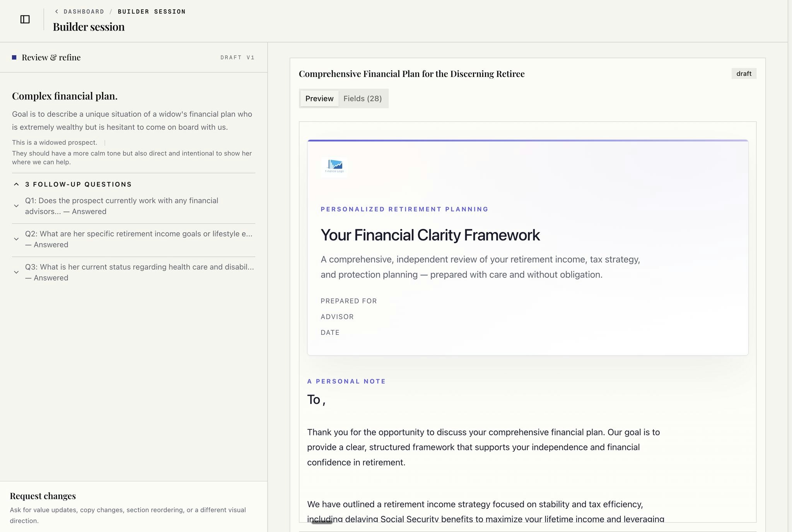This screenshot has width=792, height=532.
Task: Open the Dashboard breadcrumb link
Action: [x=84, y=12]
